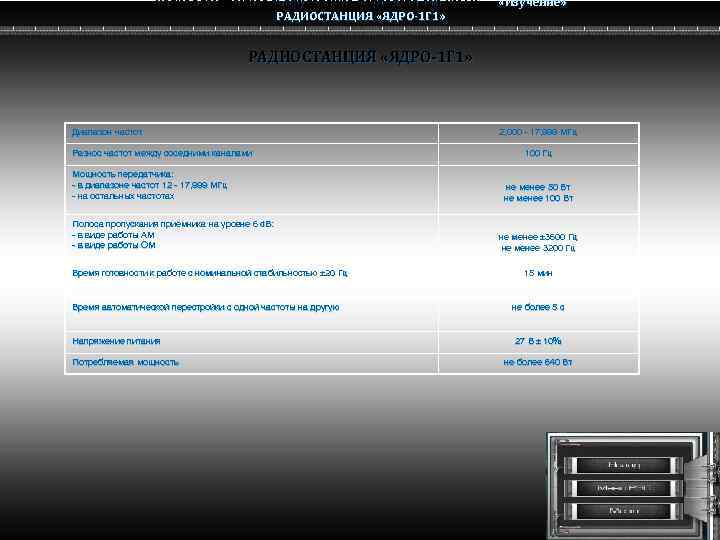The width and height of the screenshot is (720, 540).
Task: Click the page heading 'РАДИОСТАНЦИЯ «ЯДРО-1Г1»' in the black banner
Action: coord(360,17)
